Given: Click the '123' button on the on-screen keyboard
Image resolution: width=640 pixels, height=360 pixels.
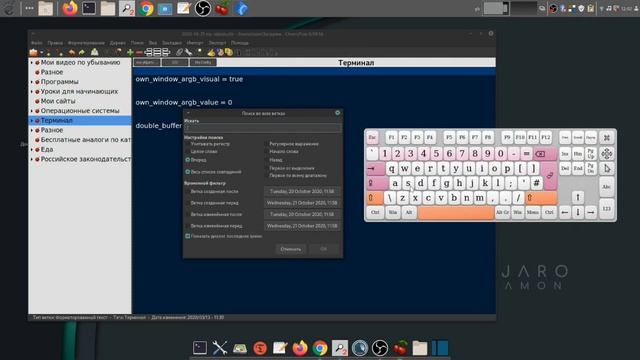Looking at the screenshot, I should [607, 209].
